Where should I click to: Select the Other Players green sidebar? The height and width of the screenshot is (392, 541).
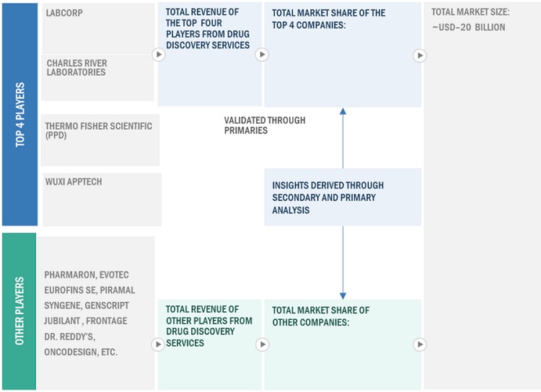(19, 311)
